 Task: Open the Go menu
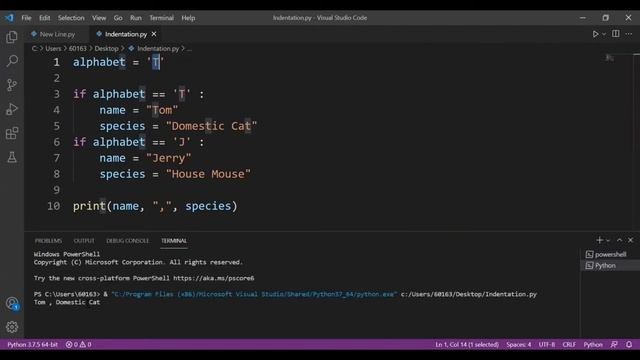(x=118, y=18)
